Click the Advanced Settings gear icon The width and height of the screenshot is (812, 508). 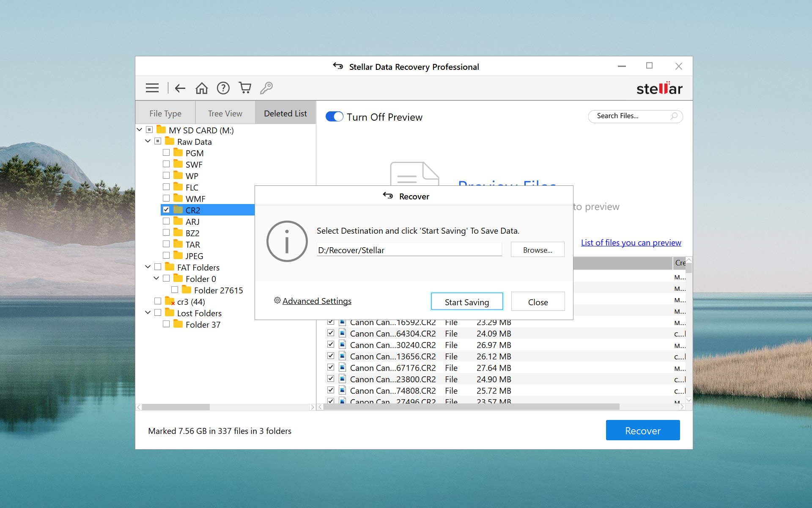pos(277,300)
